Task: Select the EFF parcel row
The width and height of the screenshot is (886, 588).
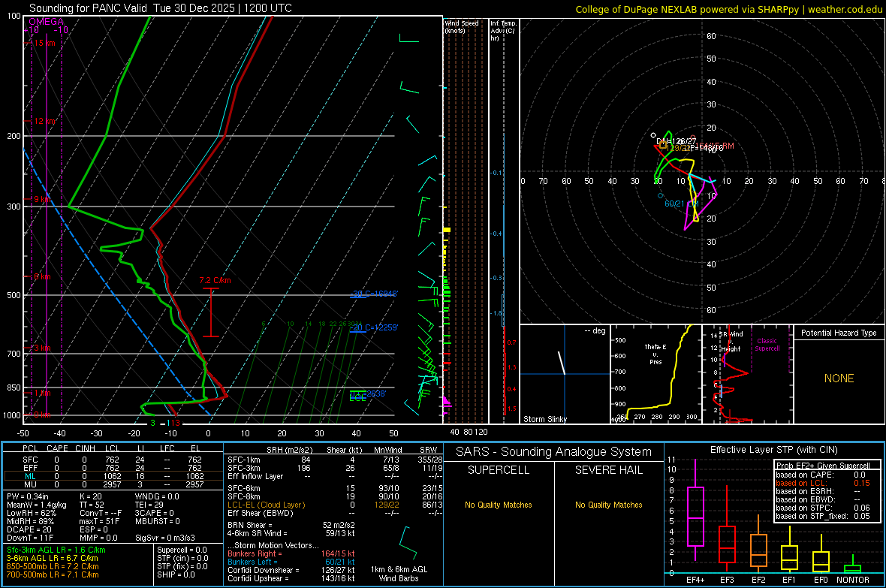Action: coord(113,468)
